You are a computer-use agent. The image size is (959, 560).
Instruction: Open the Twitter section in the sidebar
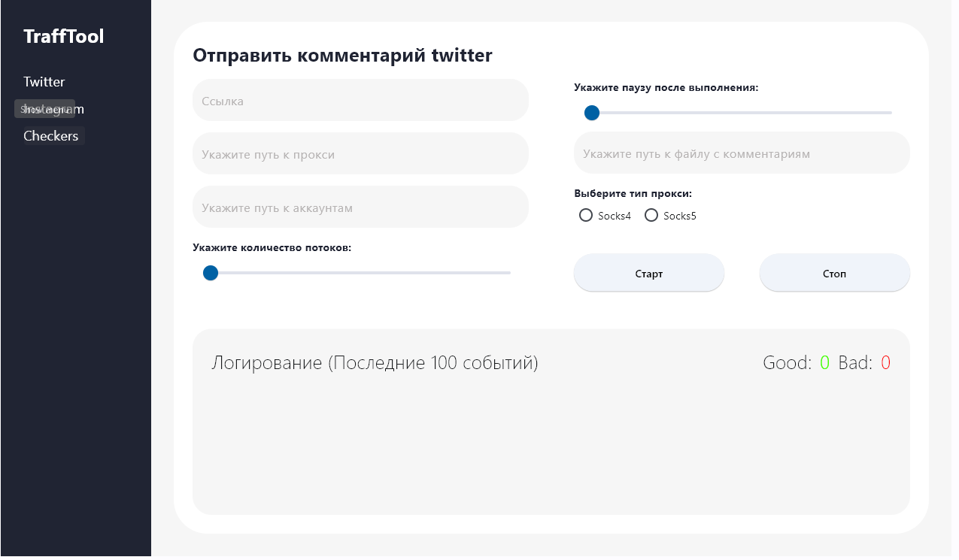point(44,82)
